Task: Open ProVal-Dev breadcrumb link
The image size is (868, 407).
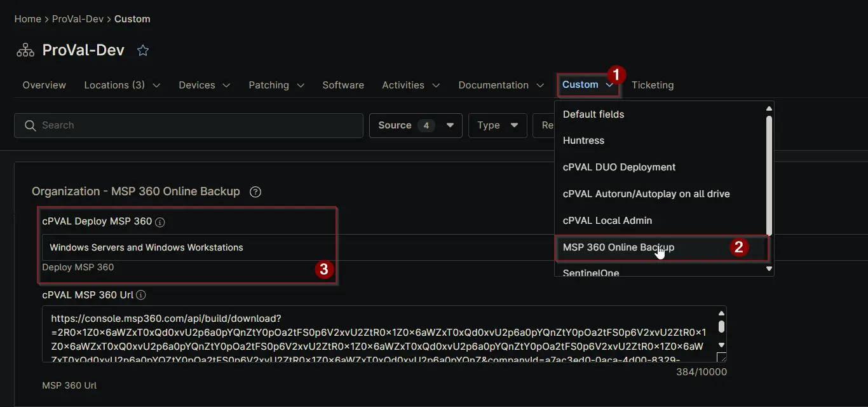Action: tap(78, 19)
